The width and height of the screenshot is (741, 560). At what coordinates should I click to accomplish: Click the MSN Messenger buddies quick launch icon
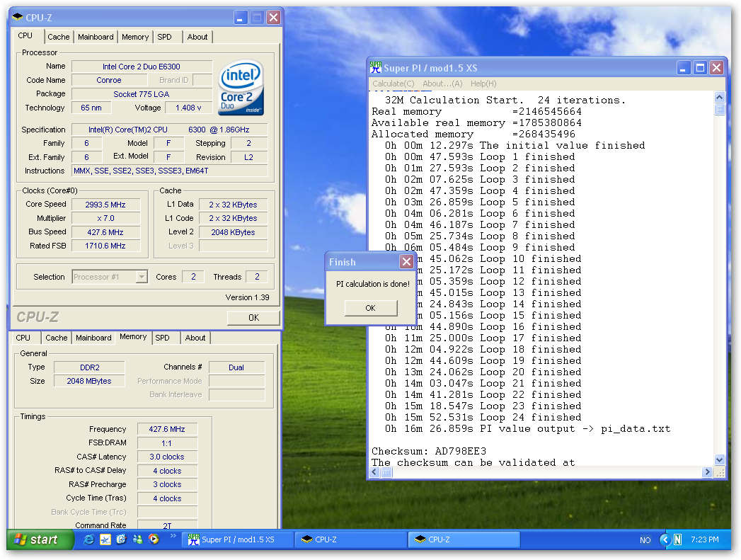[x=137, y=539]
